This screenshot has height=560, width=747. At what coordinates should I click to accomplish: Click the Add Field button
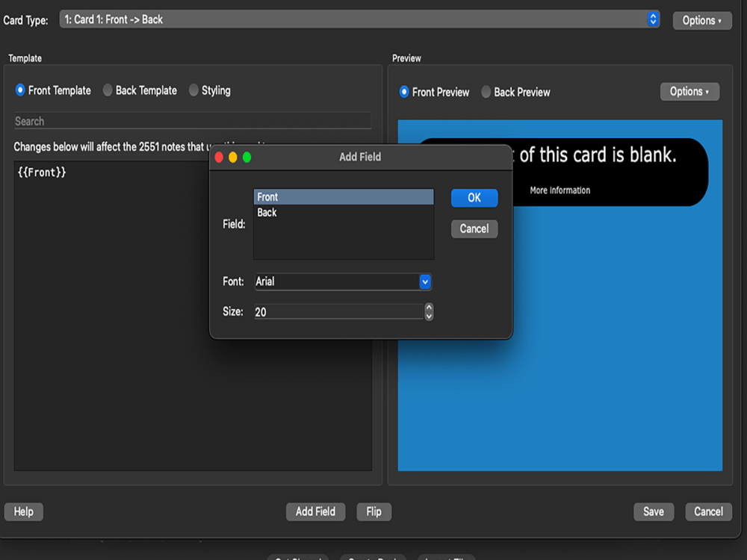pos(315,511)
